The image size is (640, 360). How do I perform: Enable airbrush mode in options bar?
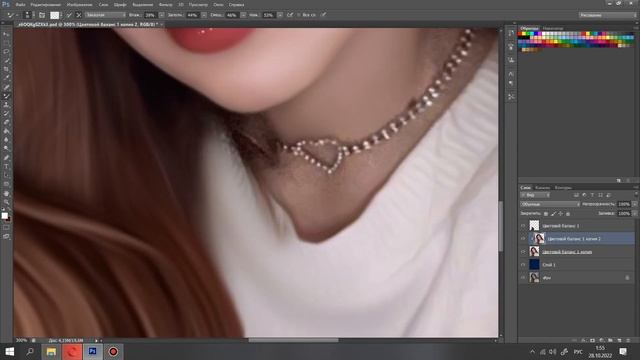click(290, 15)
